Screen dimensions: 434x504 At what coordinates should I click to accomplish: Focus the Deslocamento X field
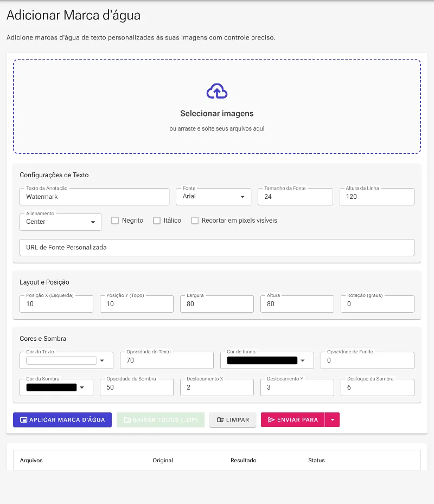(217, 387)
